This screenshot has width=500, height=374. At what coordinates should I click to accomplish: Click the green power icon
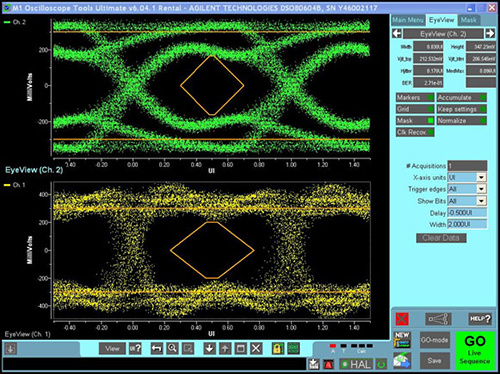[381, 364]
